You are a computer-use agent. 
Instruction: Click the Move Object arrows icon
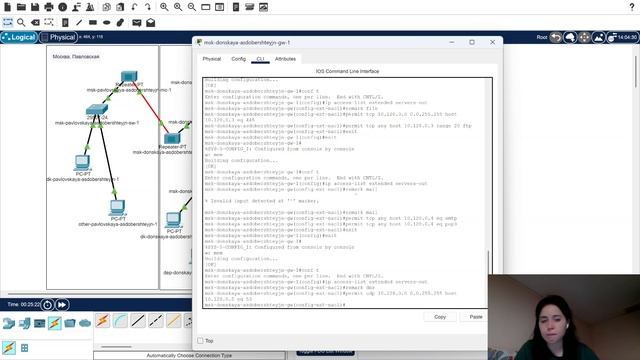tap(584, 37)
